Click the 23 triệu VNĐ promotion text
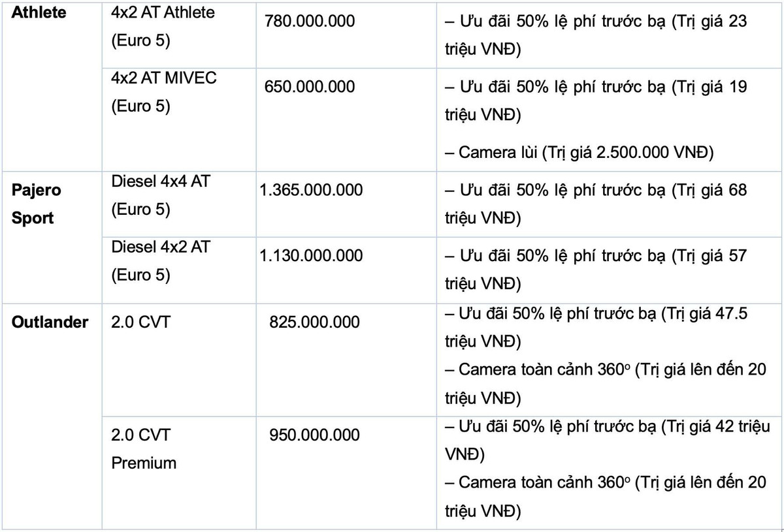This screenshot has height=532, width=784. 595,35
